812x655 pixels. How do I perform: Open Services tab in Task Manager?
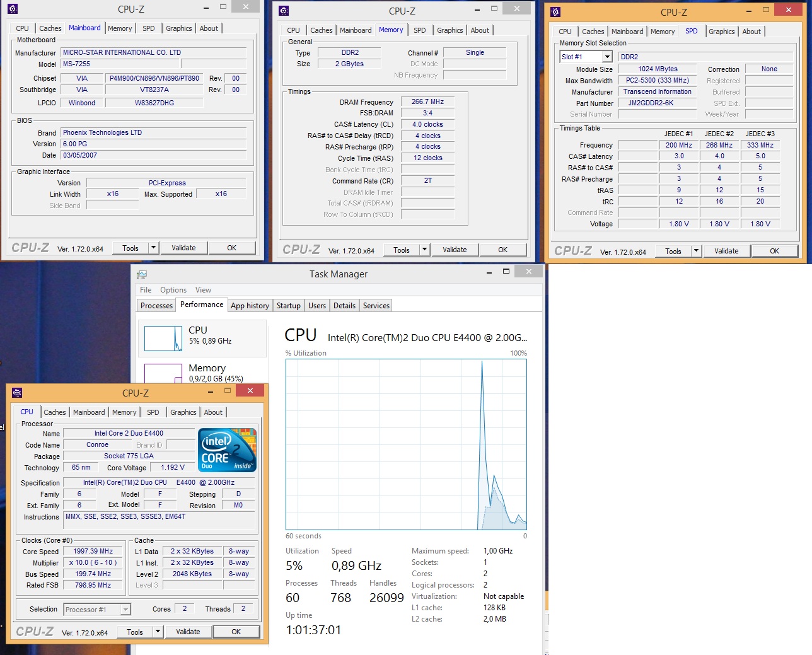click(376, 306)
